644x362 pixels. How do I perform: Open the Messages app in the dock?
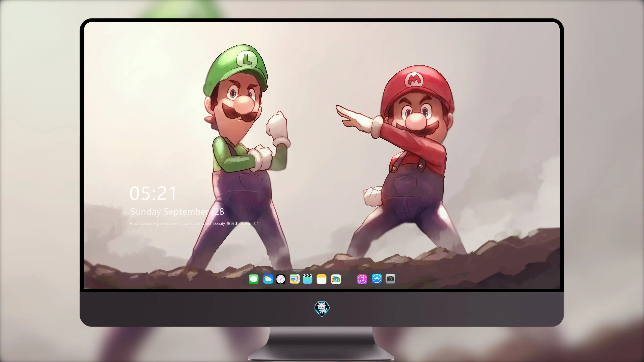[x=254, y=279]
